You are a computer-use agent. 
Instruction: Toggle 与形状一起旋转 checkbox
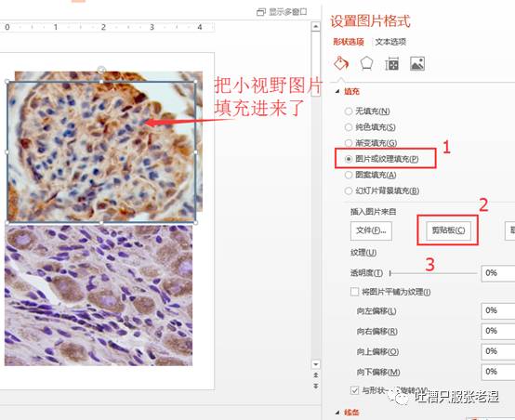click(355, 390)
